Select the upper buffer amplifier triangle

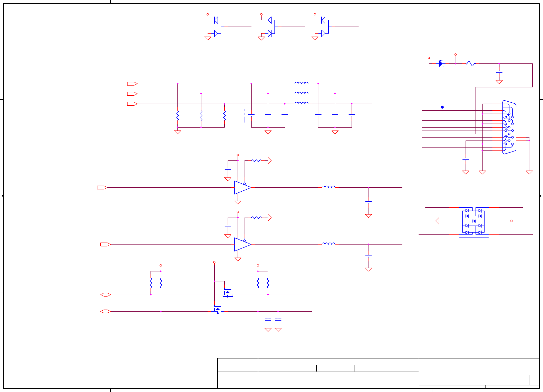coord(243,188)
